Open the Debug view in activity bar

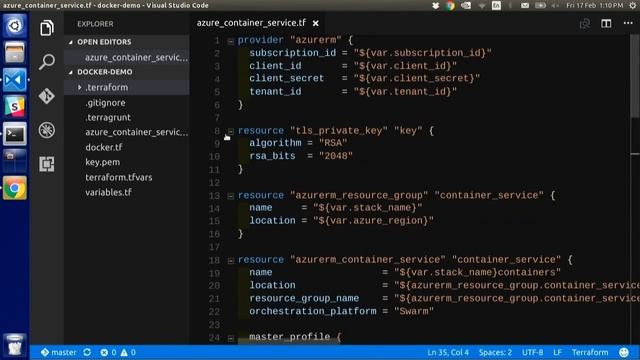[47, 130]
